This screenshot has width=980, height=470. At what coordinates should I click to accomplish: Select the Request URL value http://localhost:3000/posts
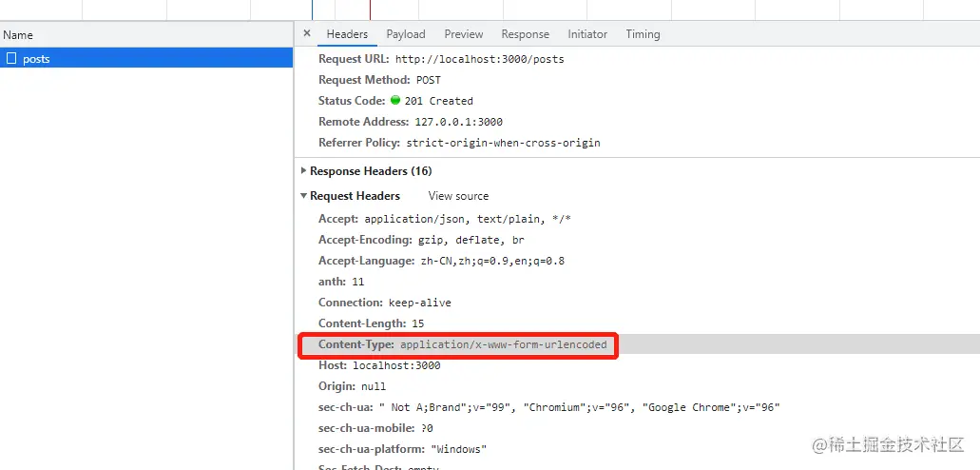pos(480,59)
